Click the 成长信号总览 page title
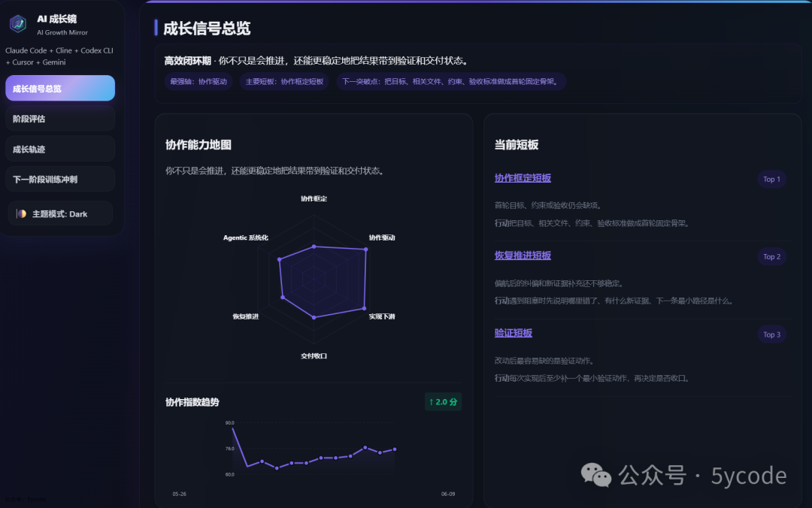This screenshot has height=508, width=812. [x=207, y=29]
